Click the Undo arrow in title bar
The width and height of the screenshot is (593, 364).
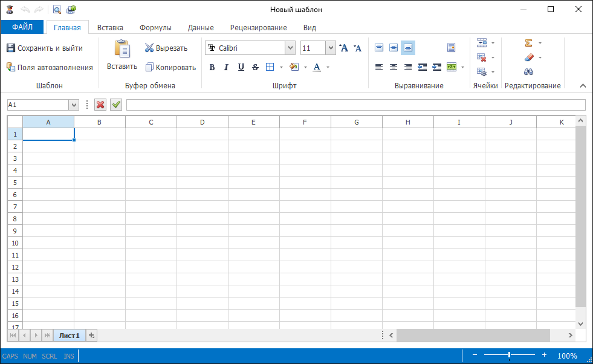25,10
